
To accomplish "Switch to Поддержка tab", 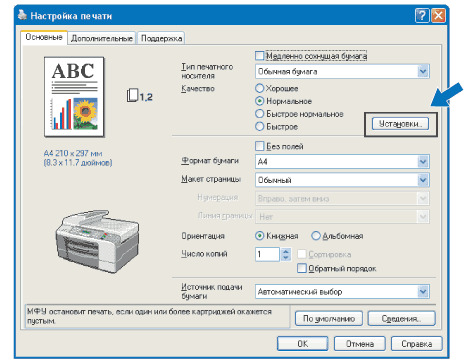I will (x=161, y=38).
